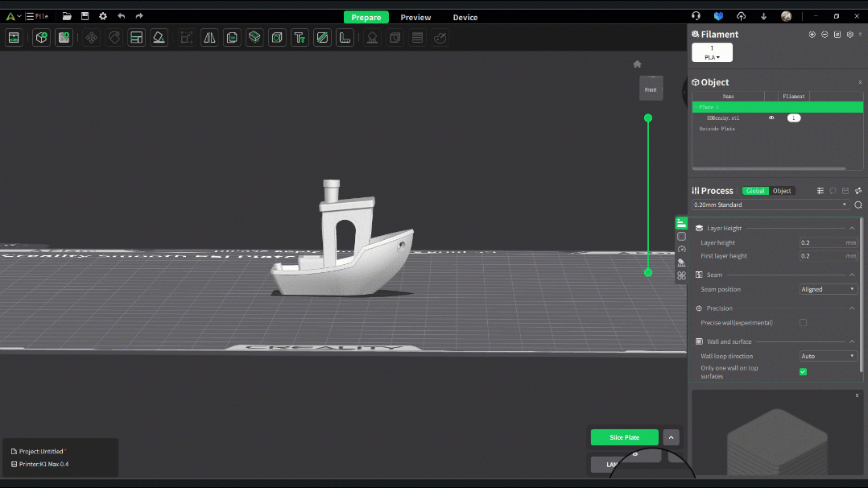Image resolution: width=868 pixels, height=488 pixels.
Task: Expand Slice Plate options arrow
Action: 671,437
